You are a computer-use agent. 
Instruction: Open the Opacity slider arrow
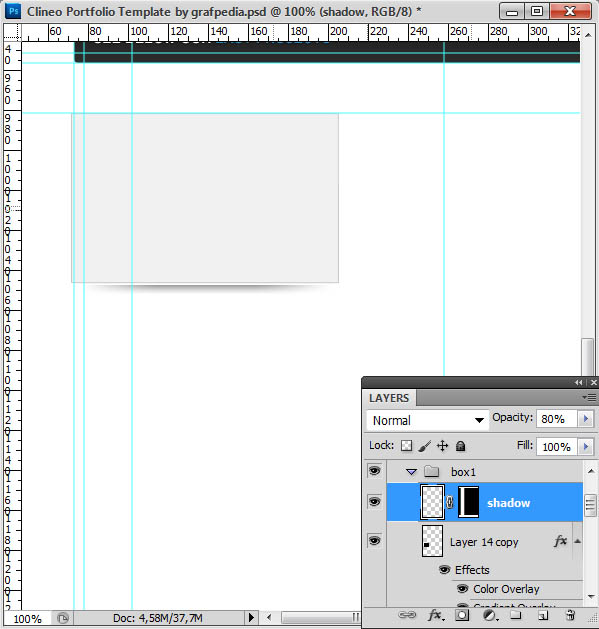(585, 419)
